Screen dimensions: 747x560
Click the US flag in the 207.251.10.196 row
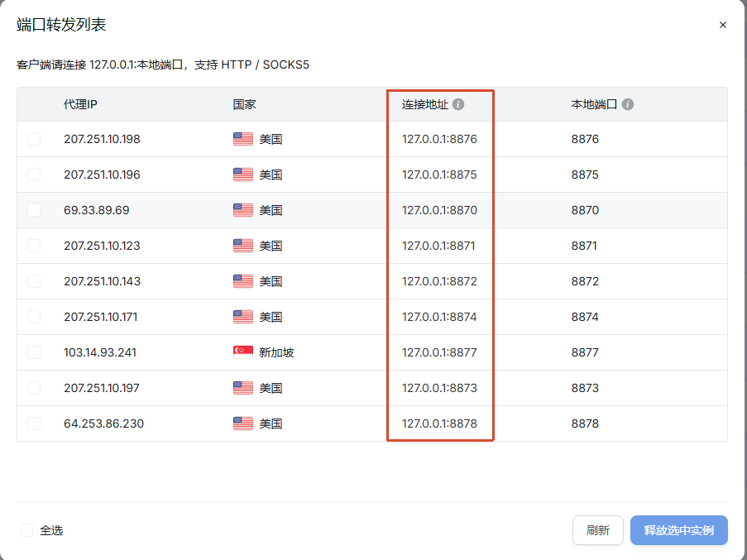click(x=243, y=175)
